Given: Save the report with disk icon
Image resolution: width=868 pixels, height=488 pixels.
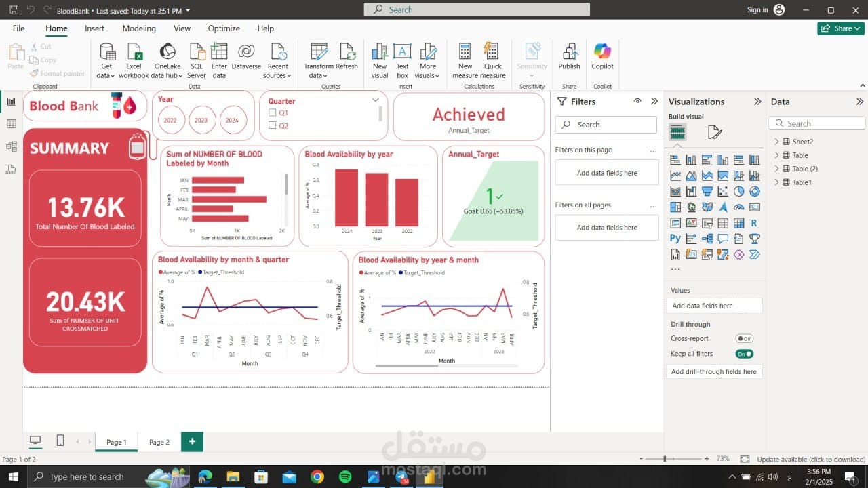Looking at the screenshot, I should point(14,10).
